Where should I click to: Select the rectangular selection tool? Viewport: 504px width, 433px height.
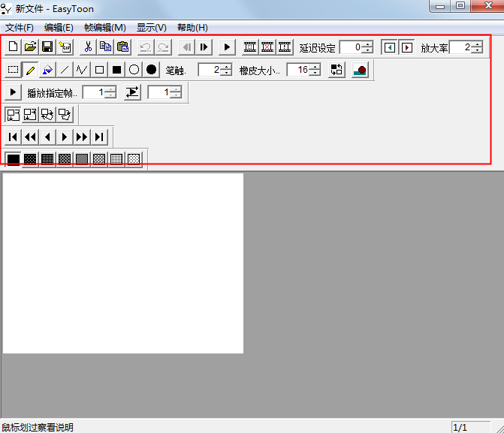click(14, 70)
